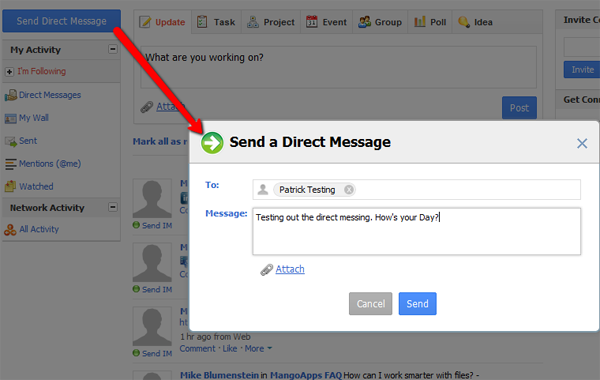Focus the 'What are you working on?' box
This screenshot has width=600, height=380.
pyautogui.click(x=338, y=67)
